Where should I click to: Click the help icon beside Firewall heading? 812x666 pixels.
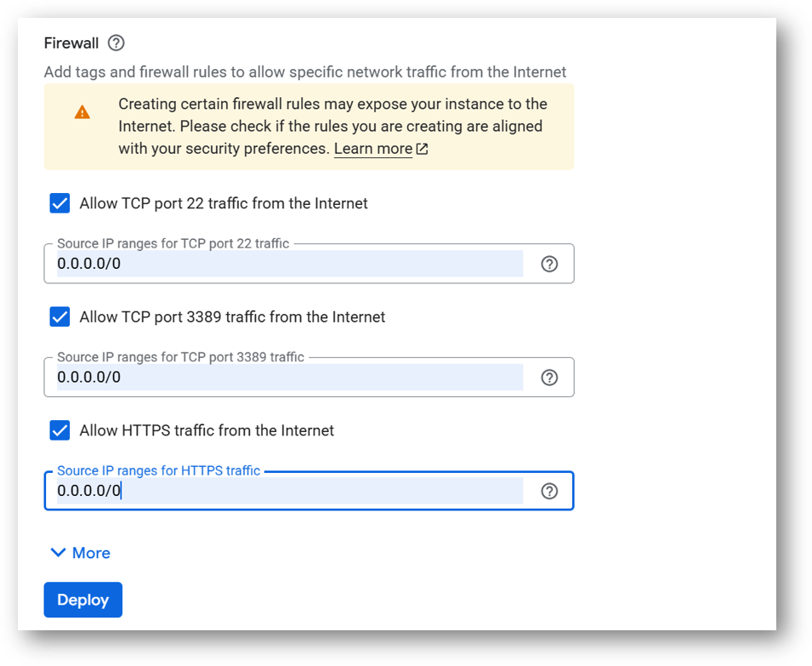(116, 43)
